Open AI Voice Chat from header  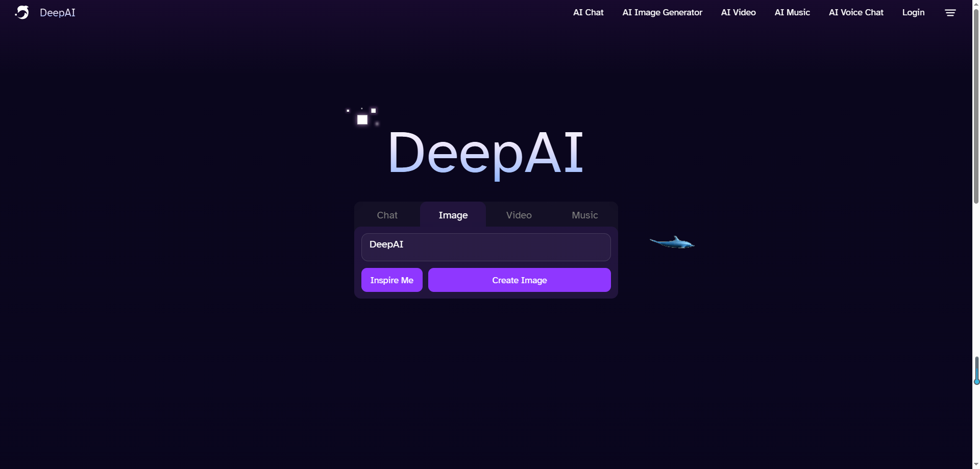(856, 12)
